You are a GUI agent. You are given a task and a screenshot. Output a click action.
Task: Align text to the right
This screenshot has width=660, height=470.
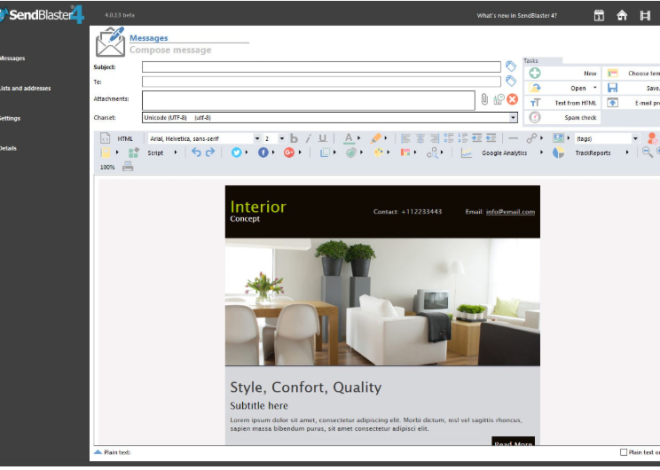(434, 138)
